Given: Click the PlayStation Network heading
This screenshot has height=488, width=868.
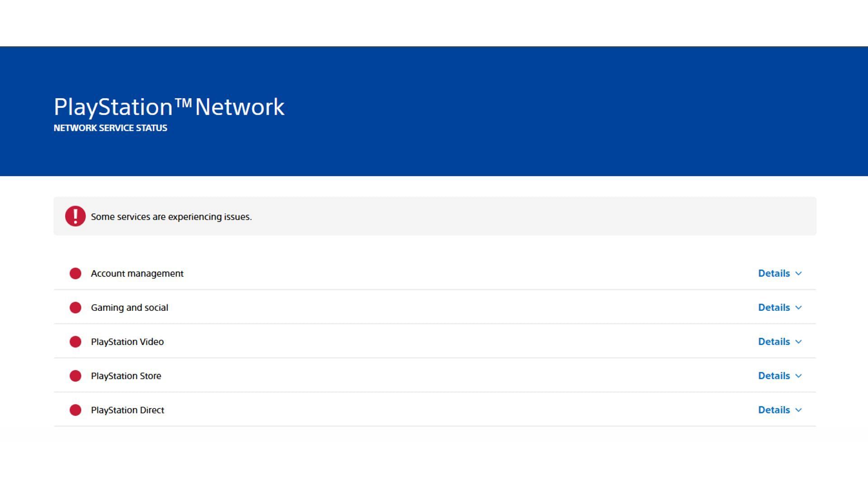Looking at the screenshot, I should pos(169,107).
